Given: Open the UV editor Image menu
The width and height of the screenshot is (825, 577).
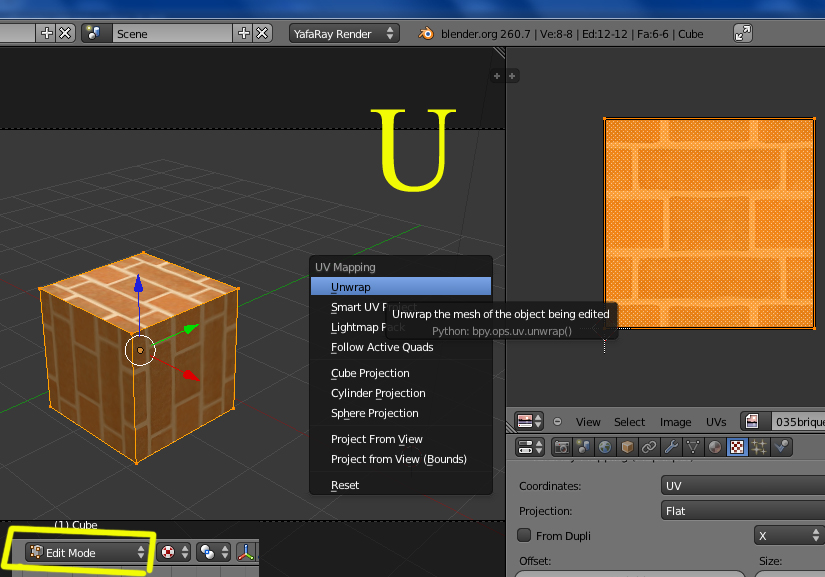Looking at the screenshot, I should click(x=676, y=422).
